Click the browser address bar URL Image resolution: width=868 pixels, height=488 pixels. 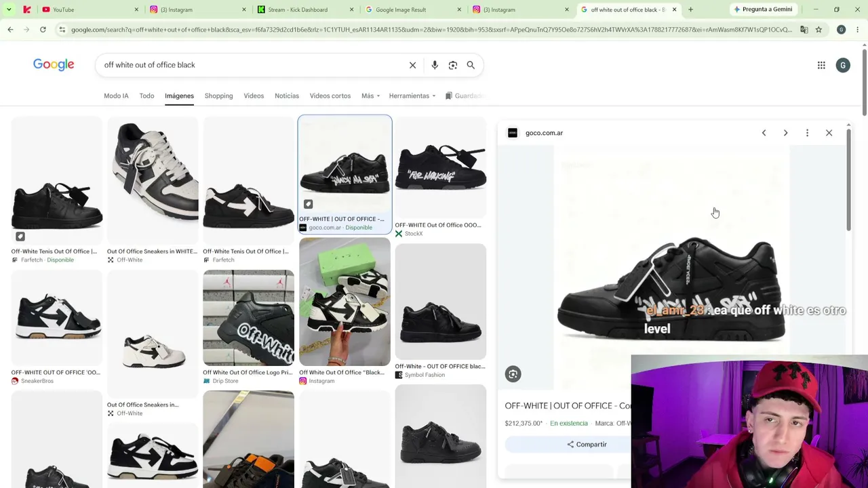pos(431,30)
